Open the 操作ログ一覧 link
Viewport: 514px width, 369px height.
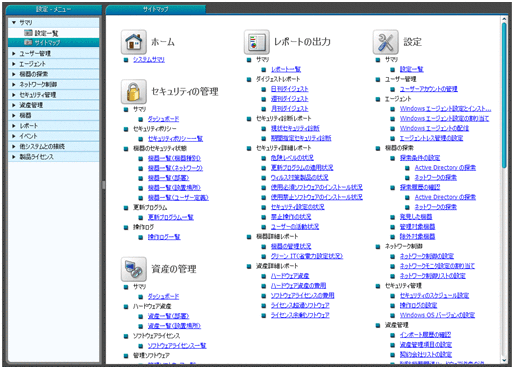pos(164,237)
